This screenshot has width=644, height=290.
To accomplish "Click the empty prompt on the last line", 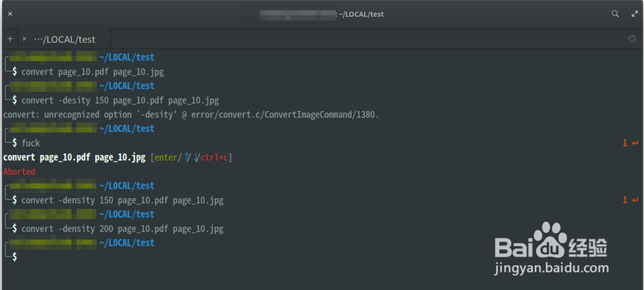I will tap(15, 257).
